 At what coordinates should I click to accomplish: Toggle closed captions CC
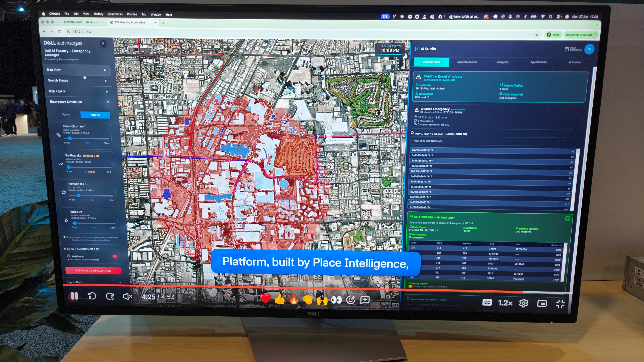(x=487, y=302)
